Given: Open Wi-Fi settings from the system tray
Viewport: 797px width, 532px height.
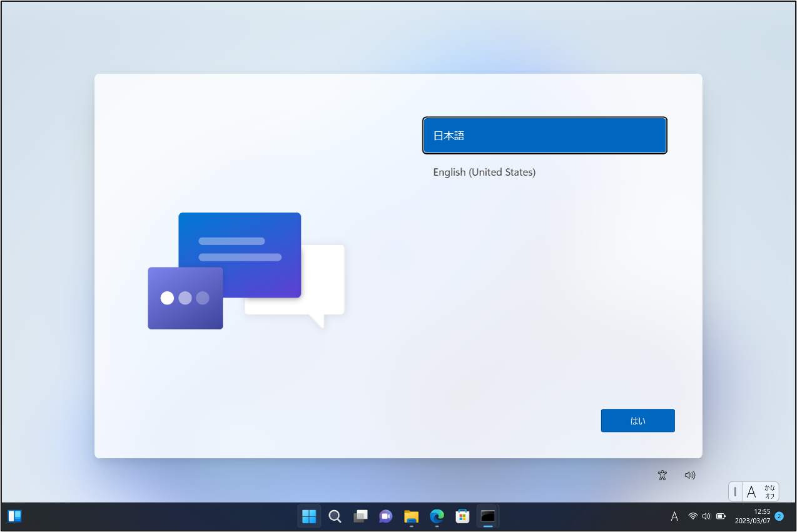Looking at the screenshot, I should click(x=693, y=516).
